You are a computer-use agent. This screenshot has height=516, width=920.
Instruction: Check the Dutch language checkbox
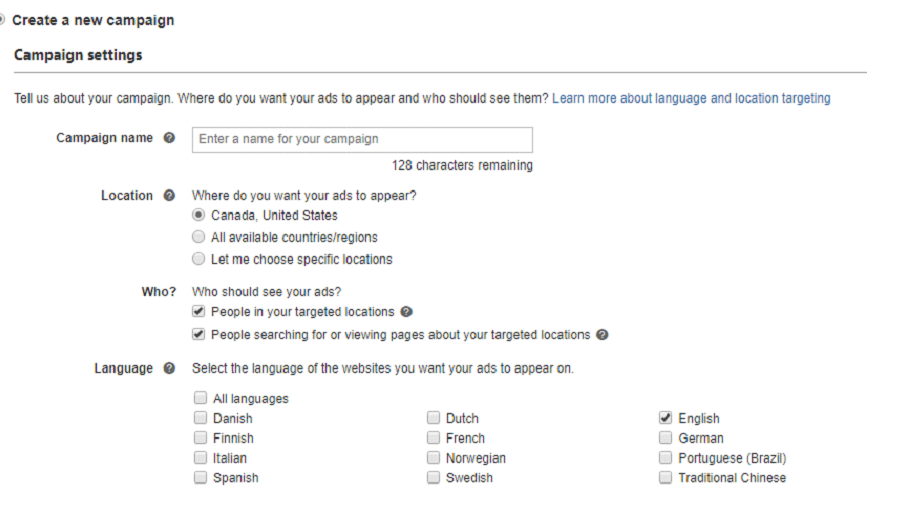pyautogui.click(x=433, y=418)
